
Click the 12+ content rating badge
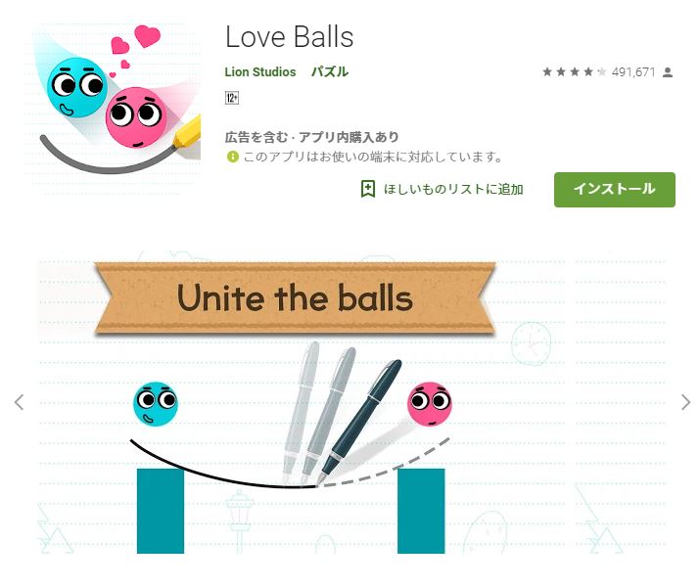click(232, 98)
